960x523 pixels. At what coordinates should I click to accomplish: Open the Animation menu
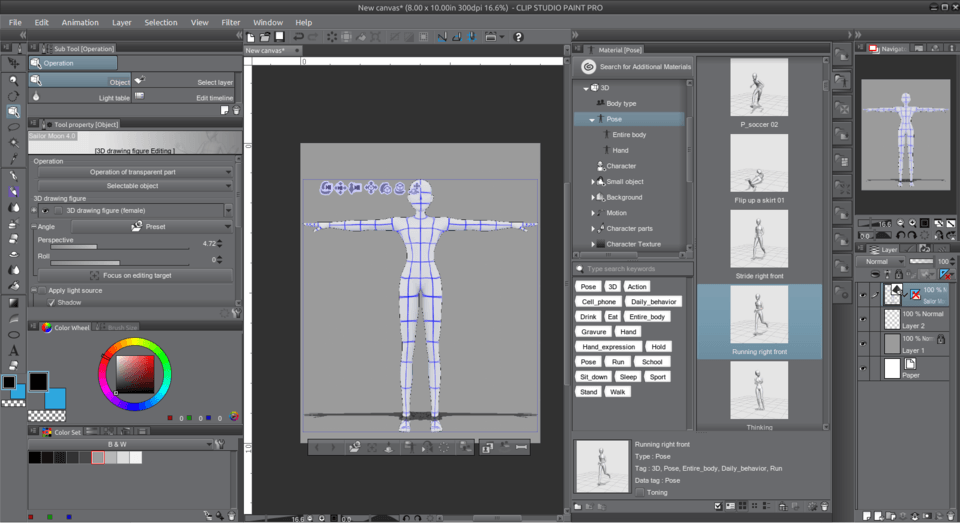point(80,22)
